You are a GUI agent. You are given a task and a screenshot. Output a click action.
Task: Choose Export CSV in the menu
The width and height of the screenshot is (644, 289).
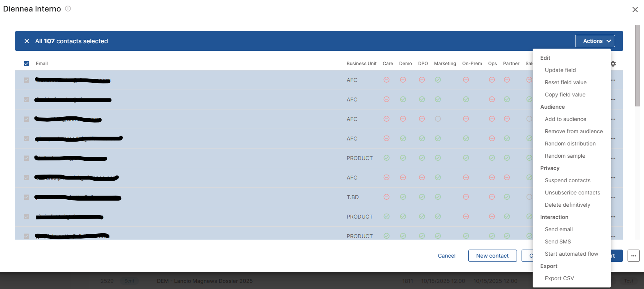pyautogui.click(x=559, y=278)
